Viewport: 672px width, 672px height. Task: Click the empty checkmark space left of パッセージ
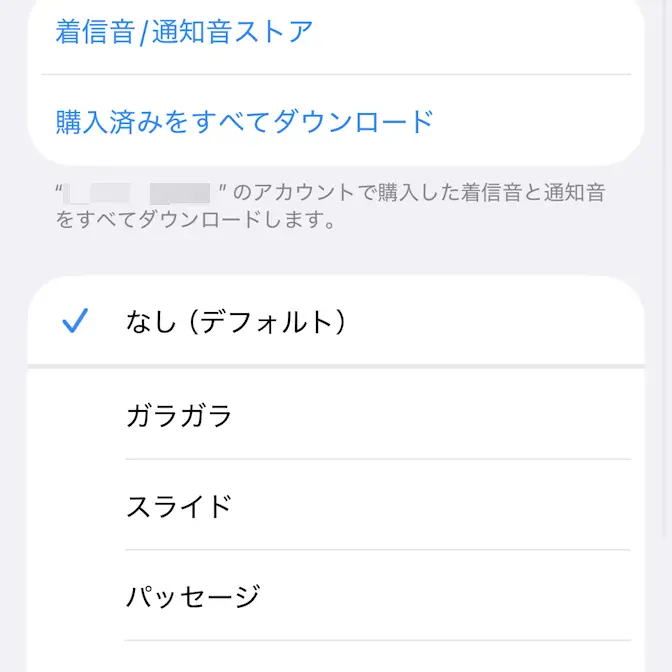point(76,597)
